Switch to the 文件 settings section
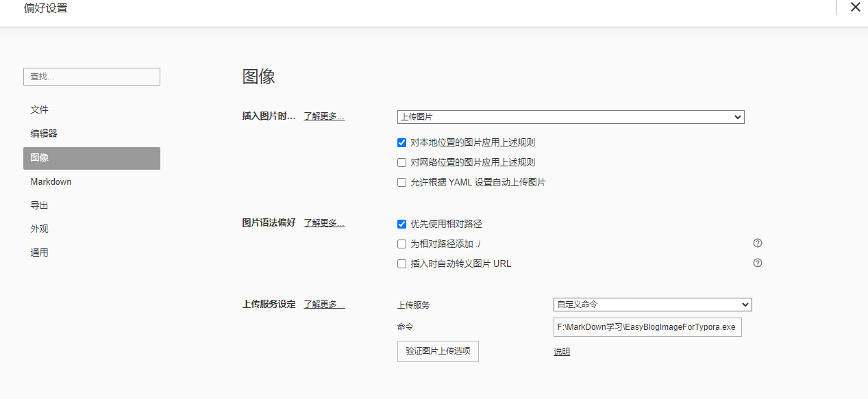This screenshot has width=868, height=399. point(40,110)
